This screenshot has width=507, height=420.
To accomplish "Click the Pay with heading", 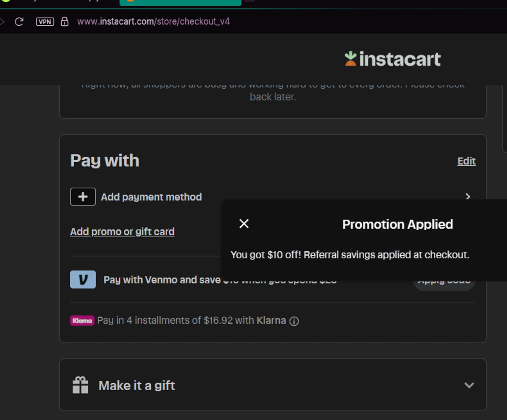I will (x=105, y=160).
